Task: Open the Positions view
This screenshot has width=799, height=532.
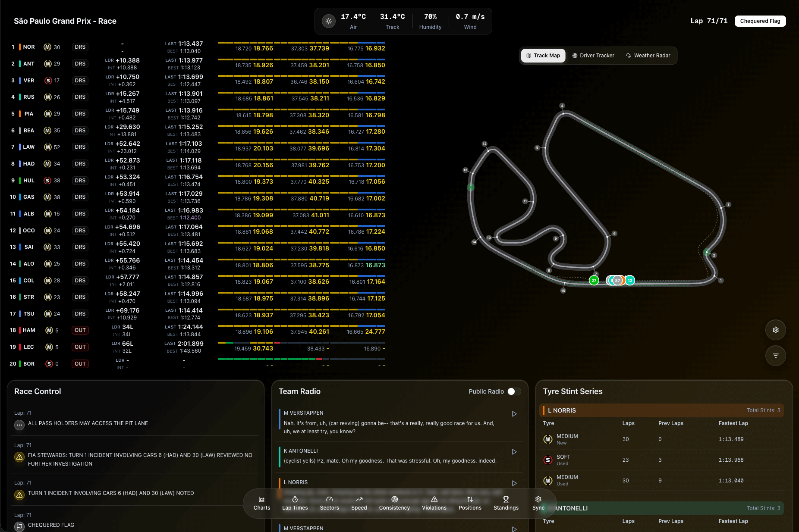Action: pos(470,503)
